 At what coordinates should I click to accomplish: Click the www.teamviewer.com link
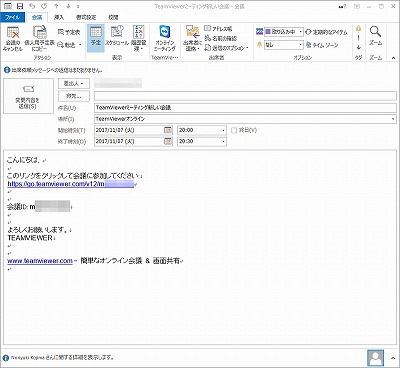[40, 261]
